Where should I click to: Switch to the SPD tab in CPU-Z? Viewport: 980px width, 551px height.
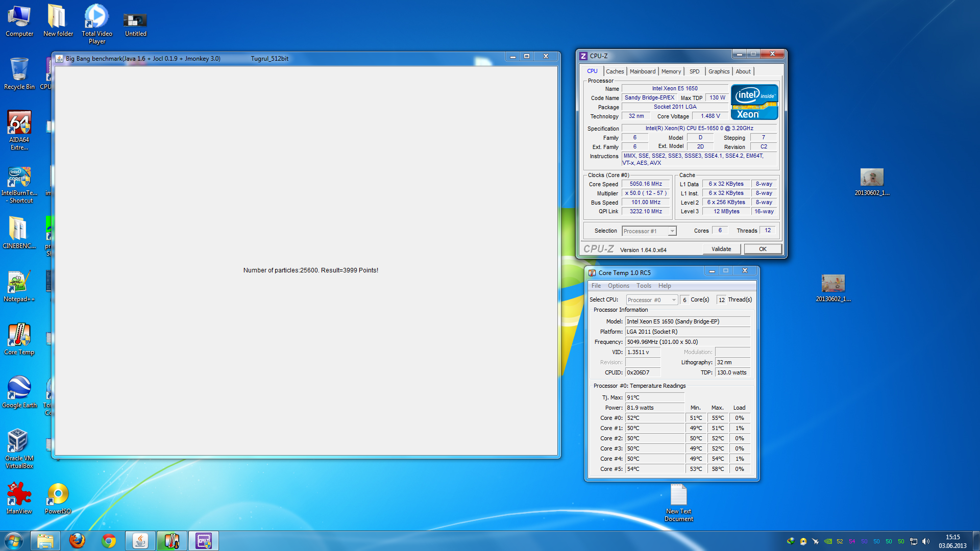pos(695,71)
